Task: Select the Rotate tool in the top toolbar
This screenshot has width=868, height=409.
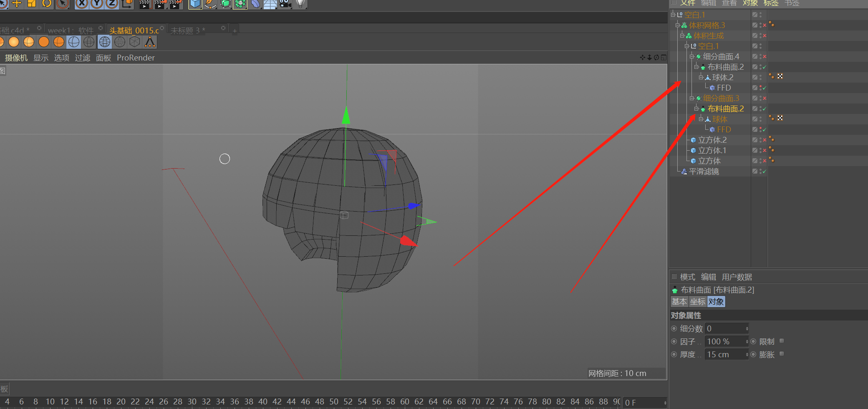Action: click(47, 4)
